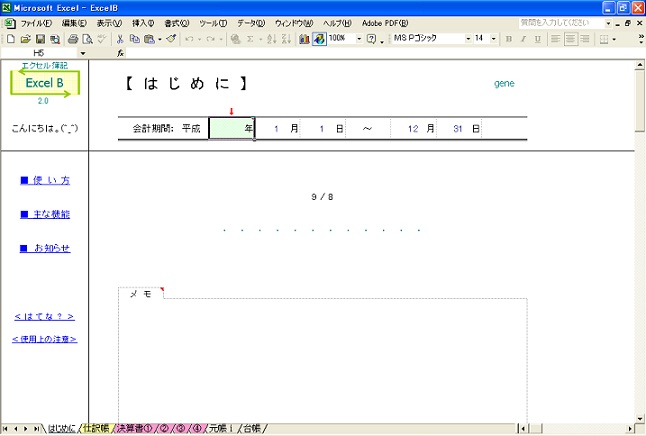Click the fx insert function icon
646x436 pixels.
point(120,53)
